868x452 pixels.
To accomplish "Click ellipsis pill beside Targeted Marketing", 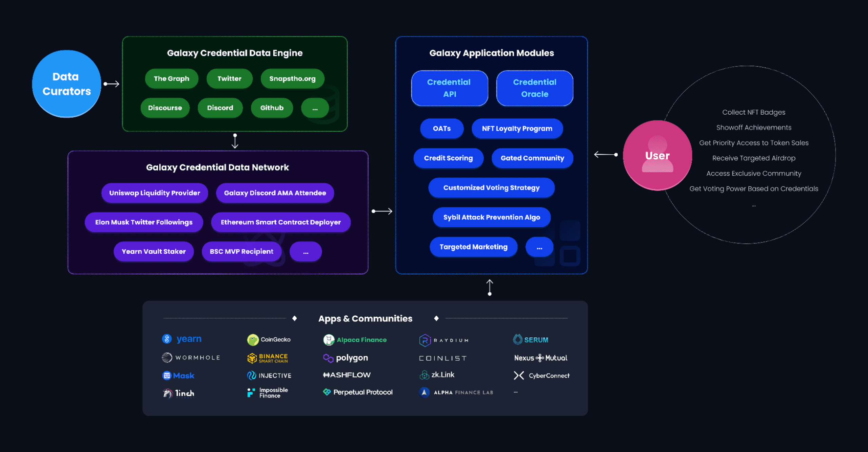I will pos(539,247).
